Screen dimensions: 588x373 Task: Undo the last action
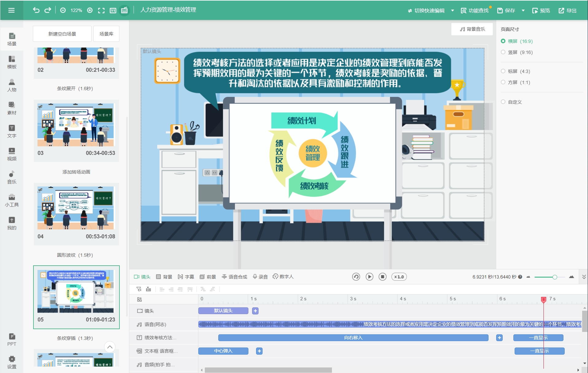point(36,10)
